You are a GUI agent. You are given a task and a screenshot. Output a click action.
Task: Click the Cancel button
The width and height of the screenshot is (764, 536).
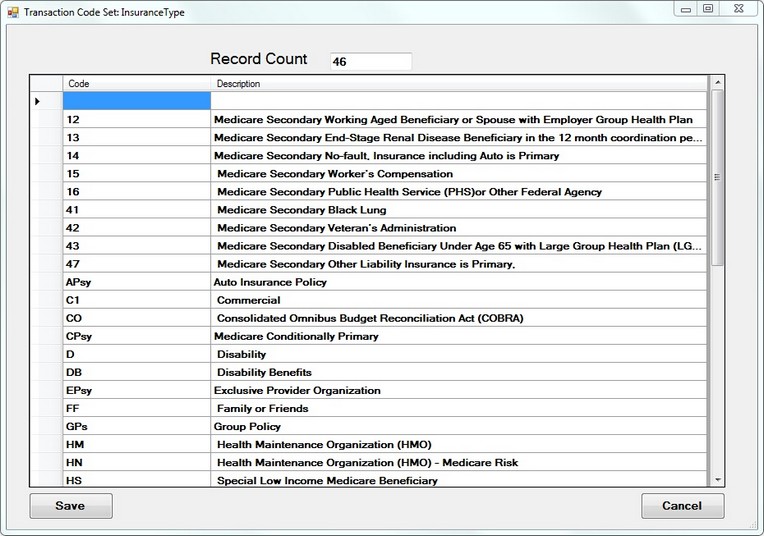point(682,506)
